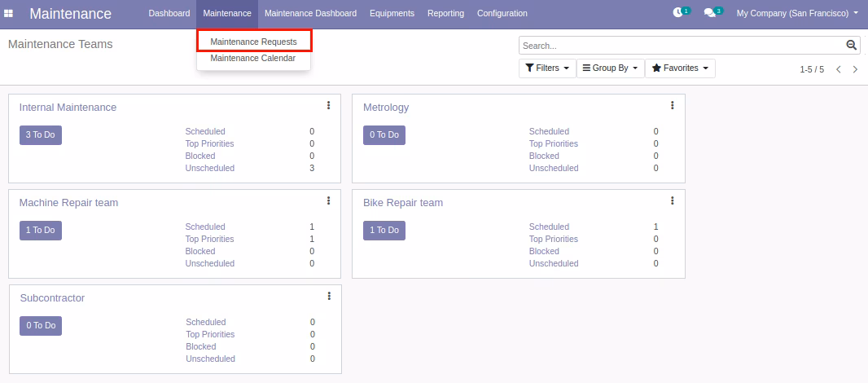The width and height of the screenshot is (868, 383).
Task: Open the conversations chat bubble icon
Action: 709,13
